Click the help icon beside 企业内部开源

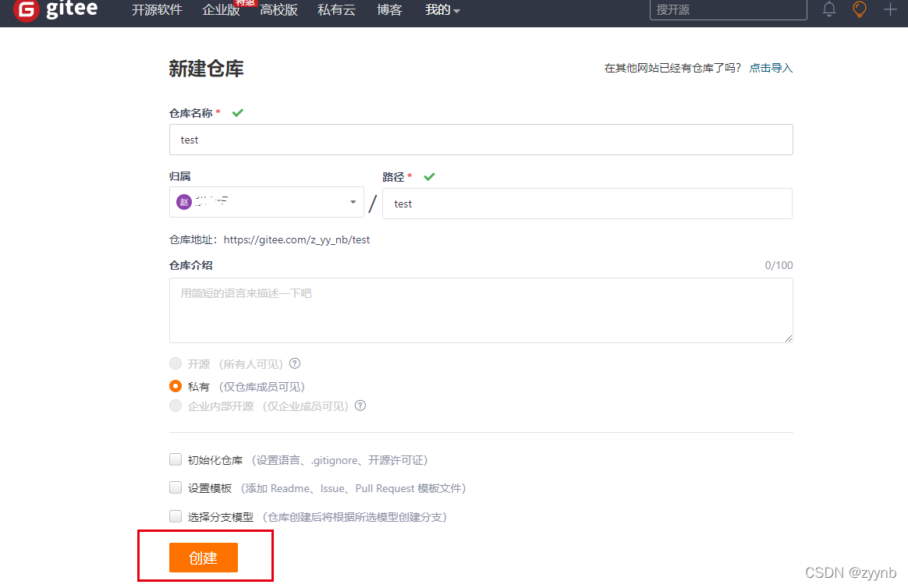click(360, 406)
